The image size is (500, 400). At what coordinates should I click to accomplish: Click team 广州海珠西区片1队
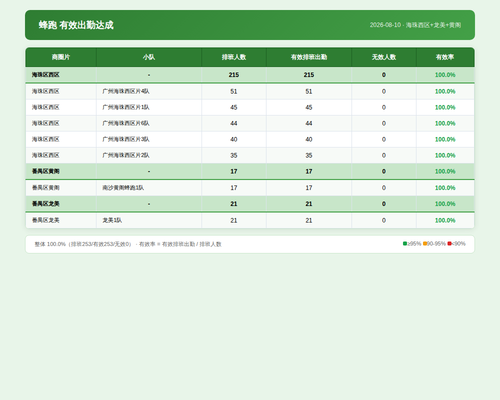coord(126,107)
